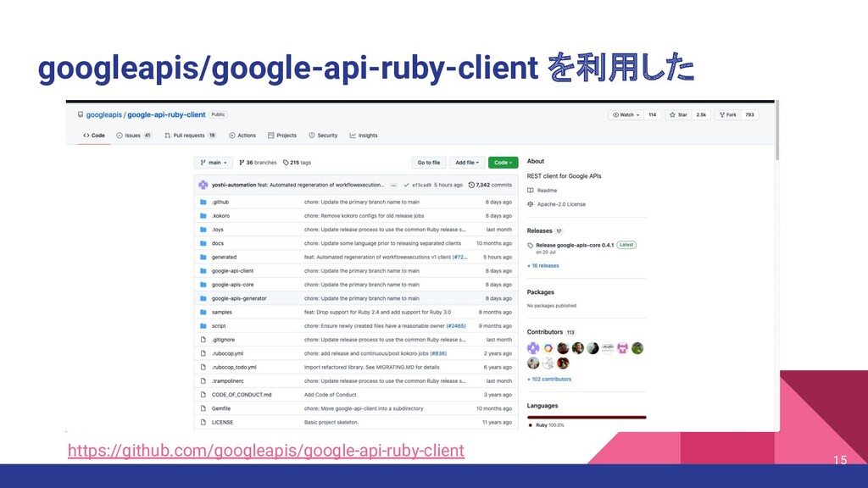Viewport: 868px width, 488px height.
Task: Click the samples folder icon
Action: point(203,313)
